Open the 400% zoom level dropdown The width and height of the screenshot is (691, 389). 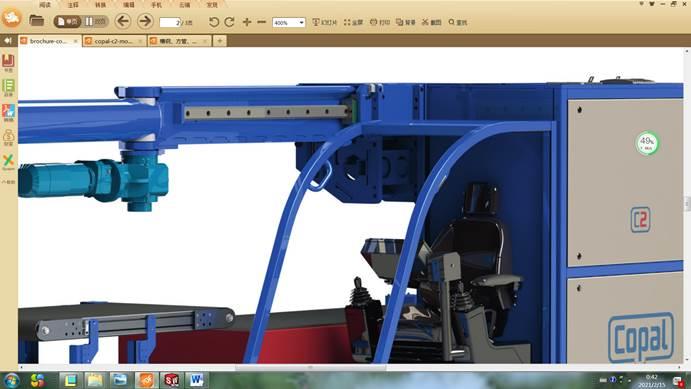(289, 22)
